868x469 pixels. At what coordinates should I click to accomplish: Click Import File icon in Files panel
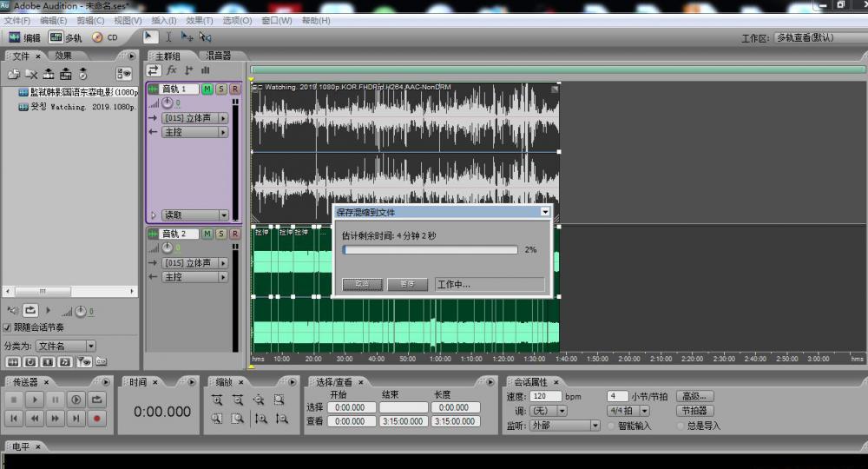[x=14, y=74]
